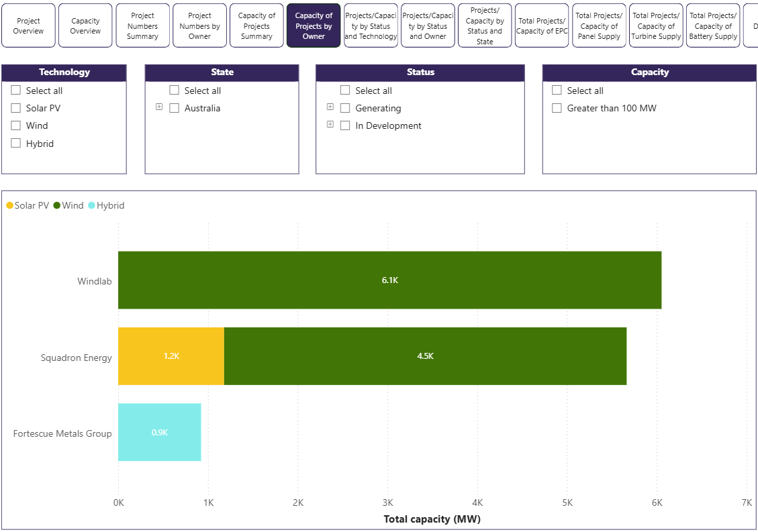Select Windlab's green 6.1K wind bar
Image resolution: width=758 pixels, height=532 pixels.
click(x=389, y=280)
